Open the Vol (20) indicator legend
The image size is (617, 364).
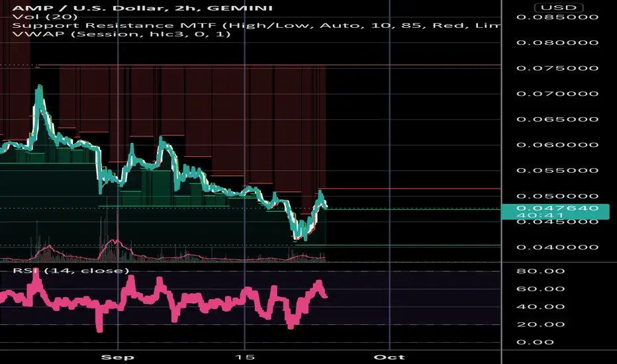45,17
